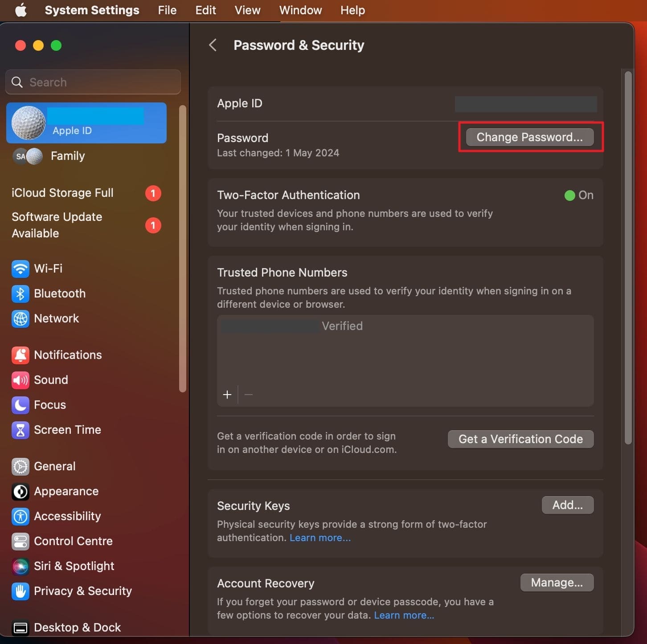Open the View menu
The image size is (647, 644).
point(248,10)
